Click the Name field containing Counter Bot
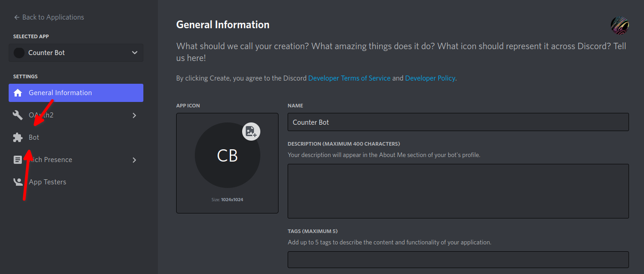The width and height of the screenshot is (644, 274). pos(458,122)
